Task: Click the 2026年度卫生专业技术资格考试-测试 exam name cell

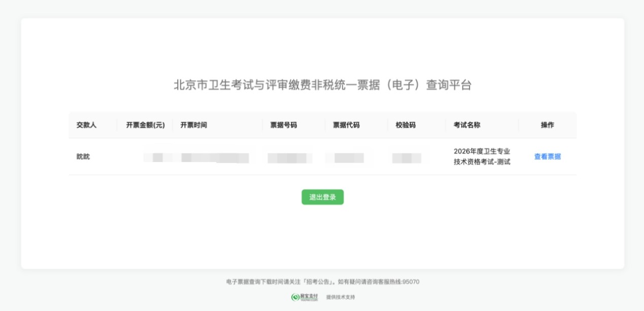Action: coord(482,157)
